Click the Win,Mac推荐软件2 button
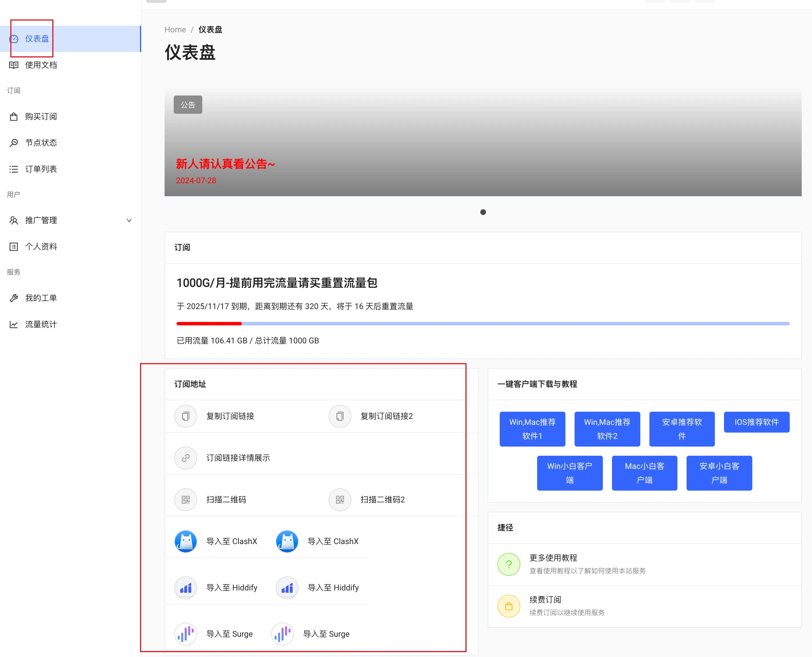The image size is (812, 657). 607,429
